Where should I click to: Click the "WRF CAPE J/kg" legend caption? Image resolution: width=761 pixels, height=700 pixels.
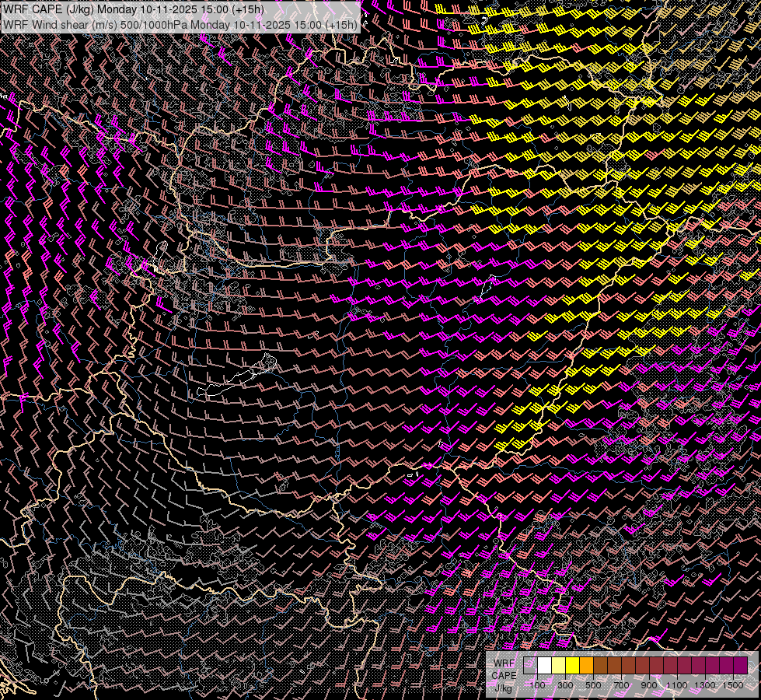click(x=504, y=675)
